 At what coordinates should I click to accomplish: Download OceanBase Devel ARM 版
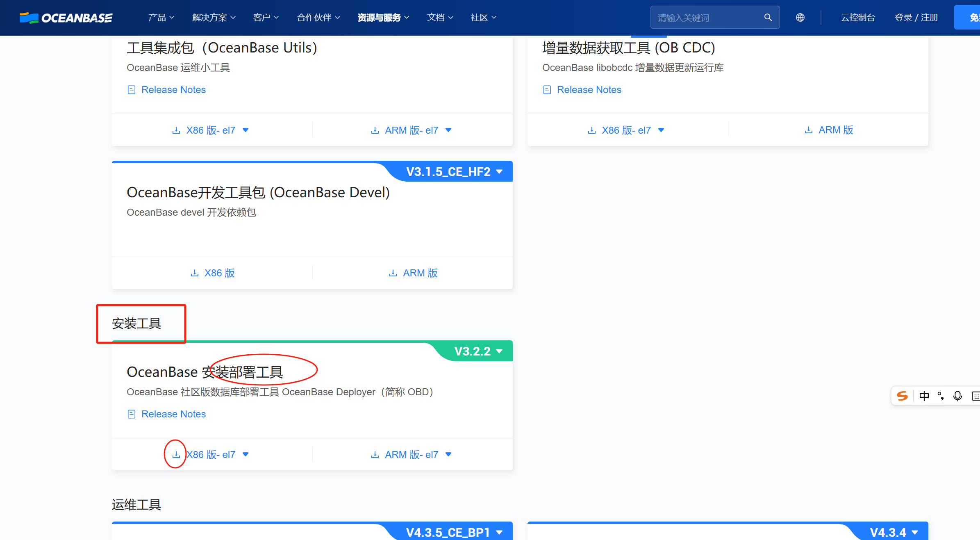(413, 273)
